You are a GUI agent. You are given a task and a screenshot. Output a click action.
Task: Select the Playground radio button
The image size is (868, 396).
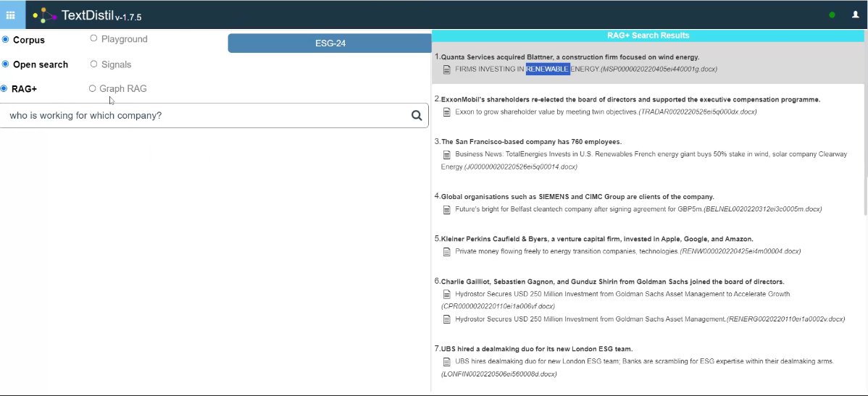click(93, 38)
